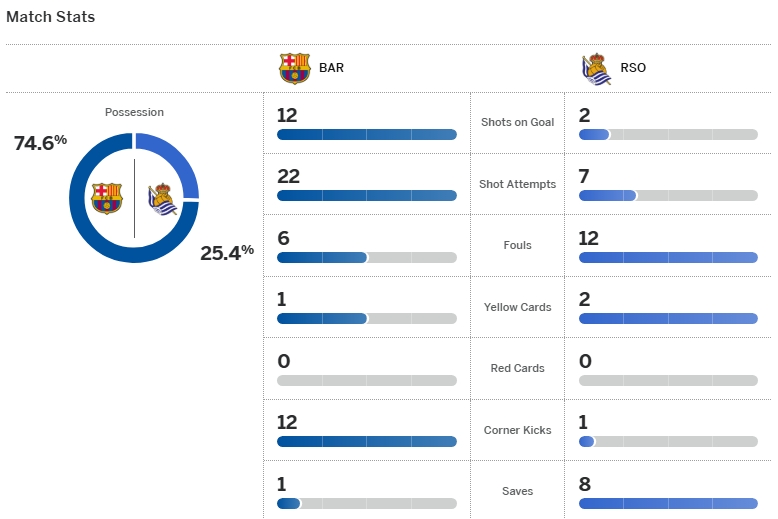The image size is (778, 519).
Task: Click Barcelona's Shots on Goal bar
Action: point(366,134)
